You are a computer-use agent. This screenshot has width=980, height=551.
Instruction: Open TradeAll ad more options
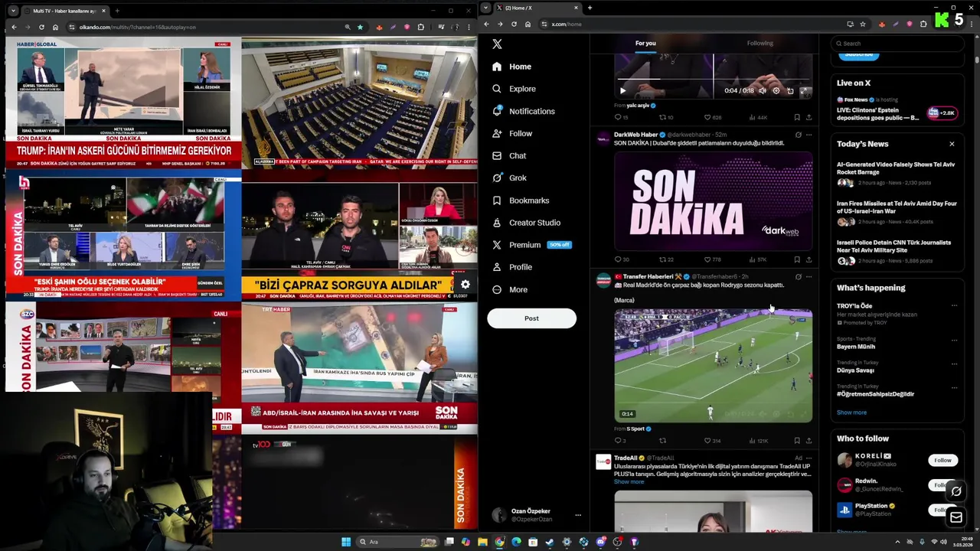point(808,458)
